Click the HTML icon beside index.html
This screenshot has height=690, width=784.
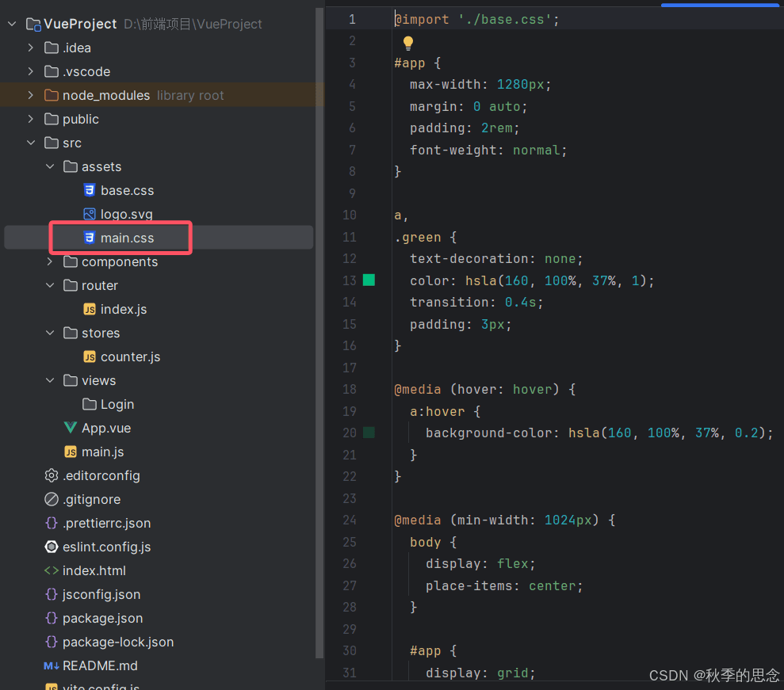52,570
